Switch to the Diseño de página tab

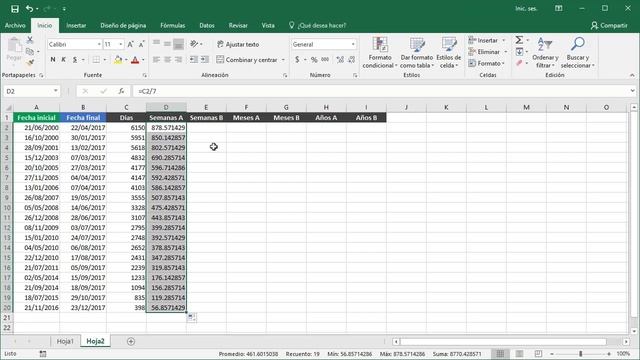coord(123,25)
